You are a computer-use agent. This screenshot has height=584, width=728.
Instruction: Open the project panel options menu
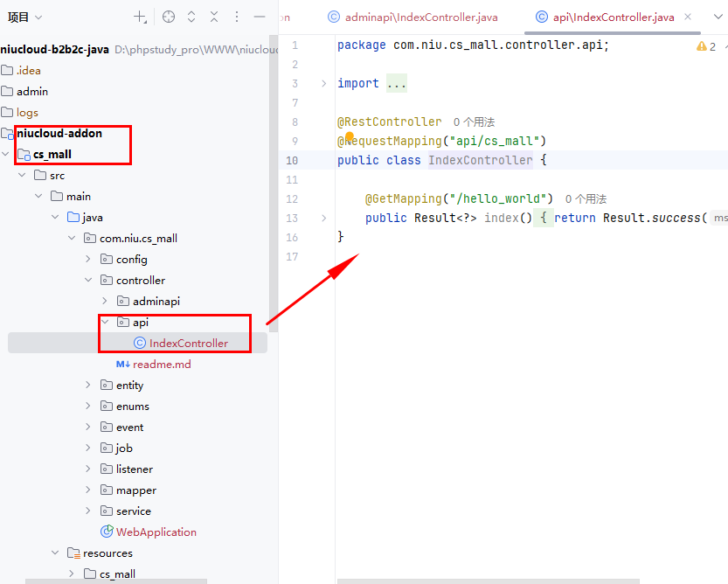(237, 17)
